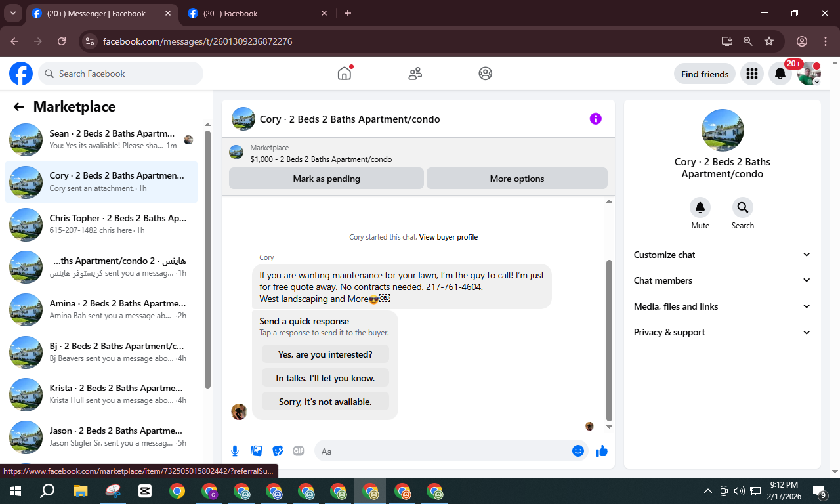Record a voice clip microphone icon
Screen dimensions: 840x504
pyautogui.click(x=235, y=451)
